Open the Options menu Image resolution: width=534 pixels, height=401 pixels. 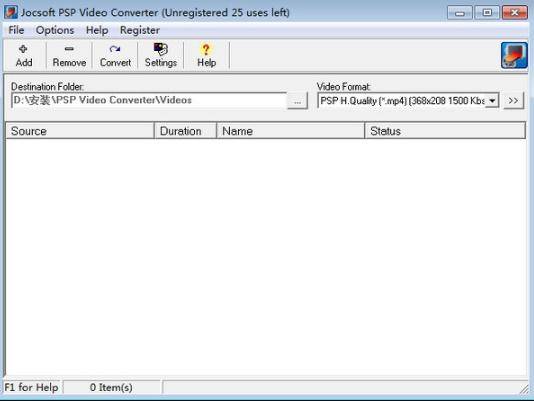[x=55, y=30]
